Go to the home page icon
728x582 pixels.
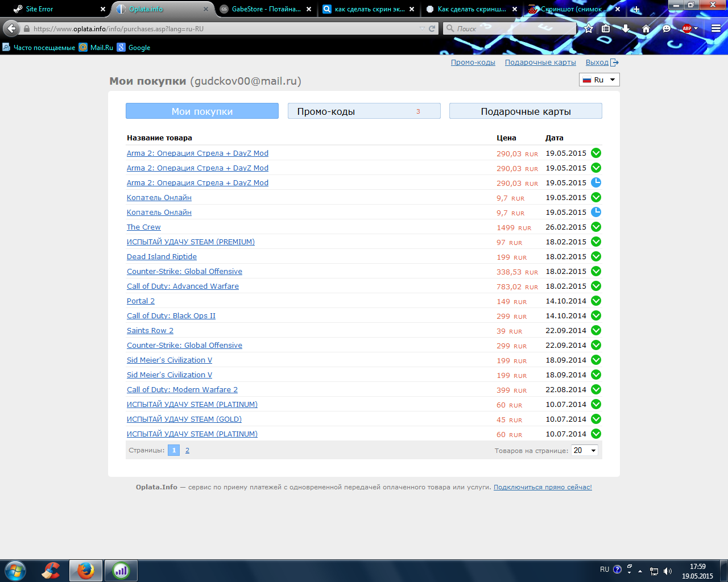(x=646, y=28)
